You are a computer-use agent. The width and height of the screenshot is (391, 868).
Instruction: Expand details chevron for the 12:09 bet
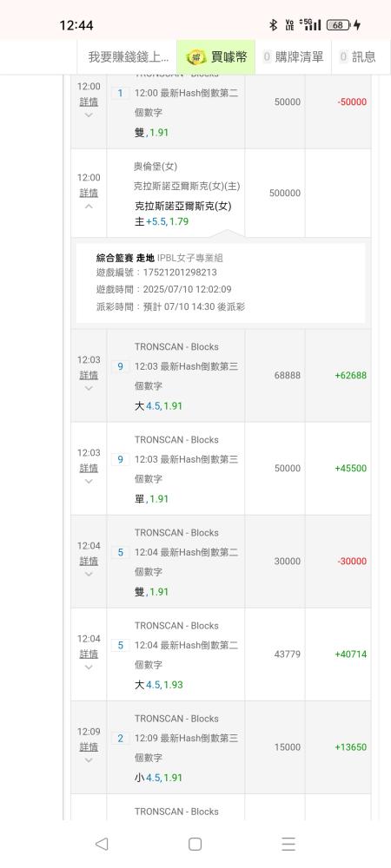point(89,760)
